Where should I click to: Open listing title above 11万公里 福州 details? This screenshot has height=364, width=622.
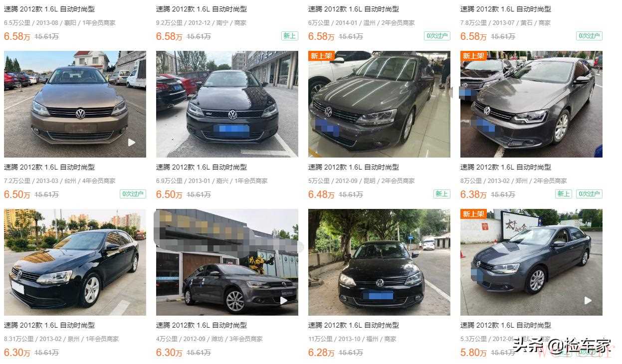tap(354, 325)
